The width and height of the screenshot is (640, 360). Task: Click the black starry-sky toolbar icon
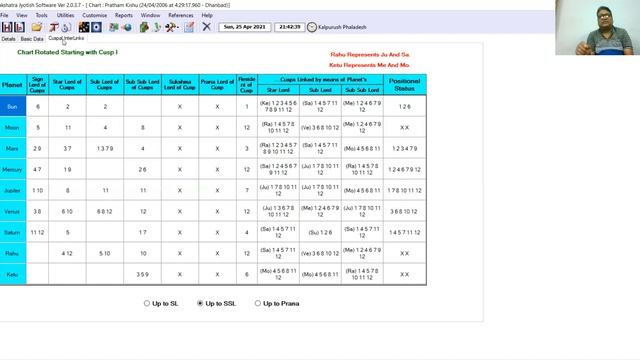click(x=84, y=27)
